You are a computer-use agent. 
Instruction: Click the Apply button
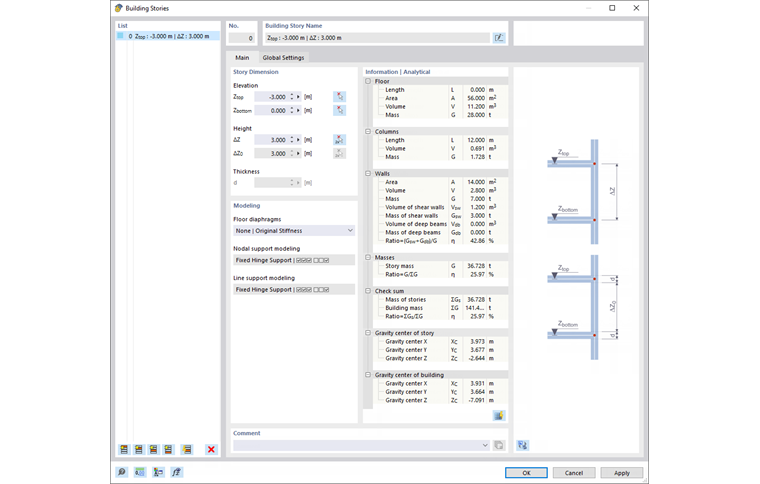coord(622,473)
